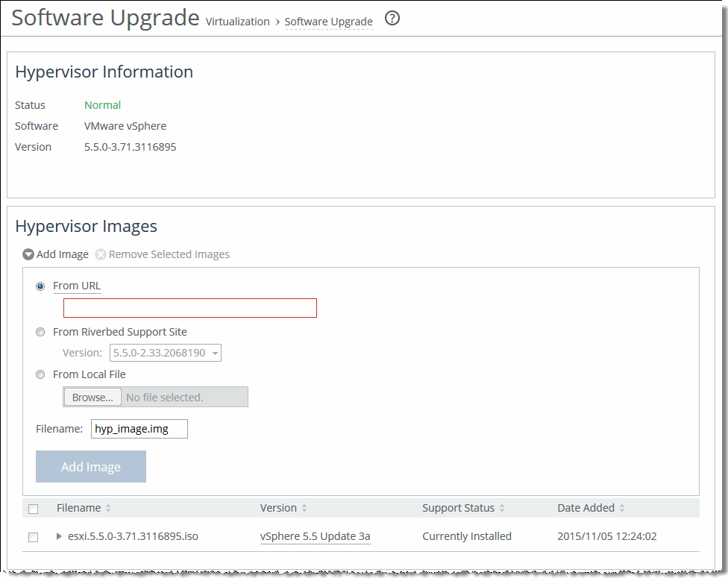Collapse the Add Image panel via its arrow icon
728x578 pixels.
point(28,254)
